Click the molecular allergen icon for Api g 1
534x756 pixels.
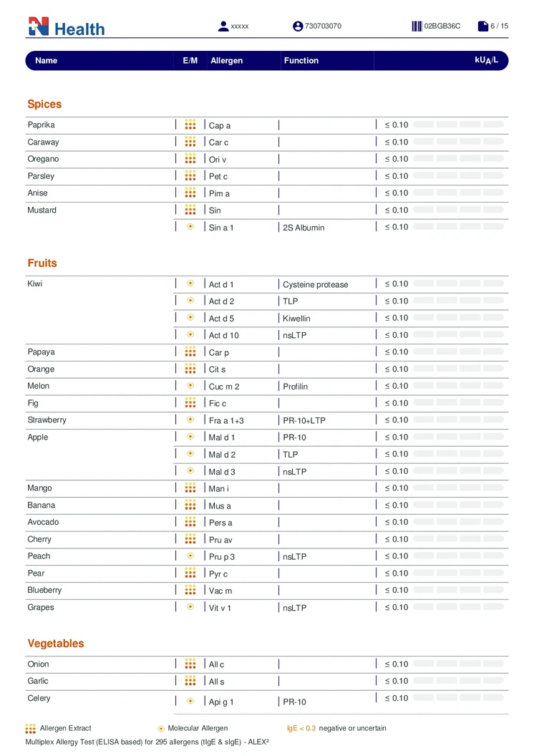(x=190, y=701)
